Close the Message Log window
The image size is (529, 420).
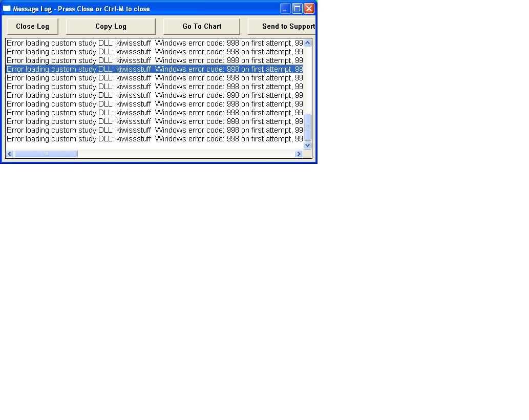309,8
